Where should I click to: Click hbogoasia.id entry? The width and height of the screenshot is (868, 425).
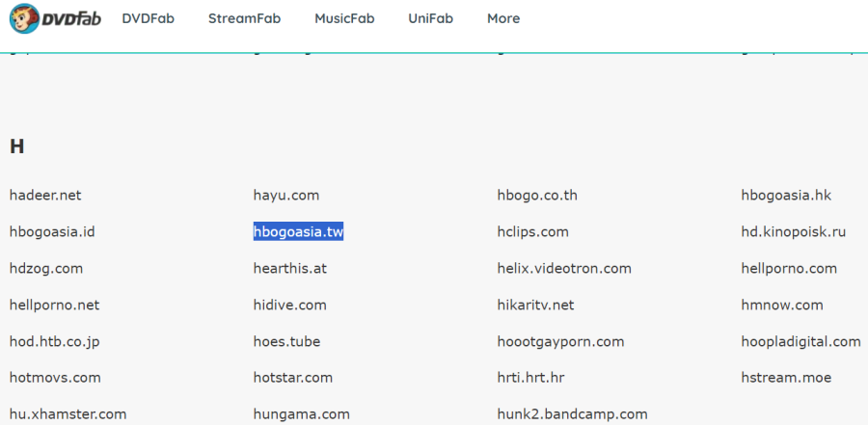tap(52, 232)
